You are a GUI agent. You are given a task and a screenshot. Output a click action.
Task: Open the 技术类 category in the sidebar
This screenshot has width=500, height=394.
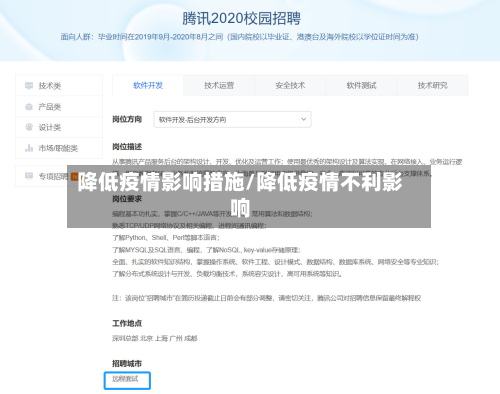tap(59, 86)
